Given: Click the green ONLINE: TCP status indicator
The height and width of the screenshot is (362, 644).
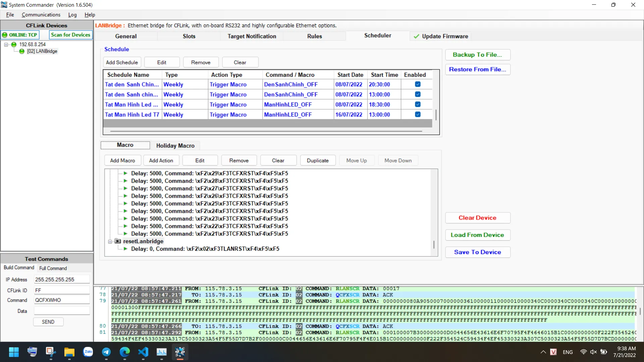Looking at the screenshot, I should [x=20, y=35].
